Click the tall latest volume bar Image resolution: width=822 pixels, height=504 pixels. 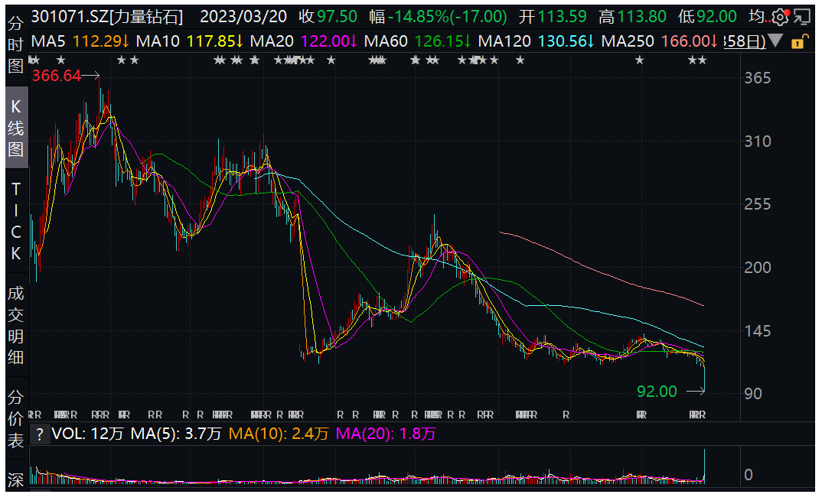(703, 467)
